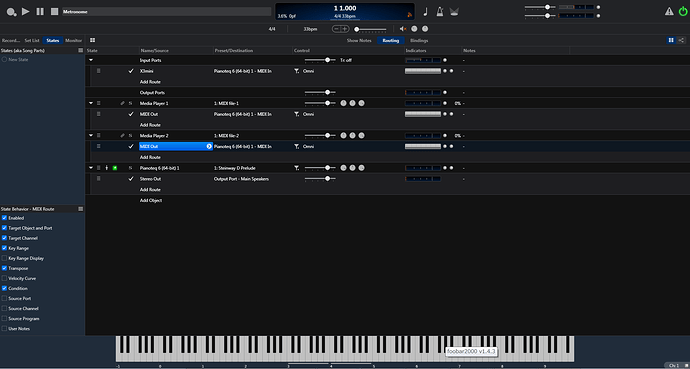The height and width of the screenshot is (369, 690).
Task: Uncheck the Key Range checkbox
Action: pyautogui.click(x=4, y=248)
